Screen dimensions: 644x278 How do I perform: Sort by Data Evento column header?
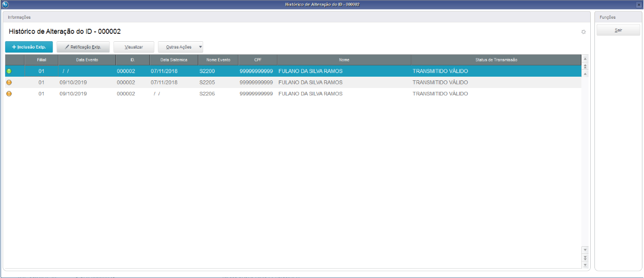(x=87, y=60)
